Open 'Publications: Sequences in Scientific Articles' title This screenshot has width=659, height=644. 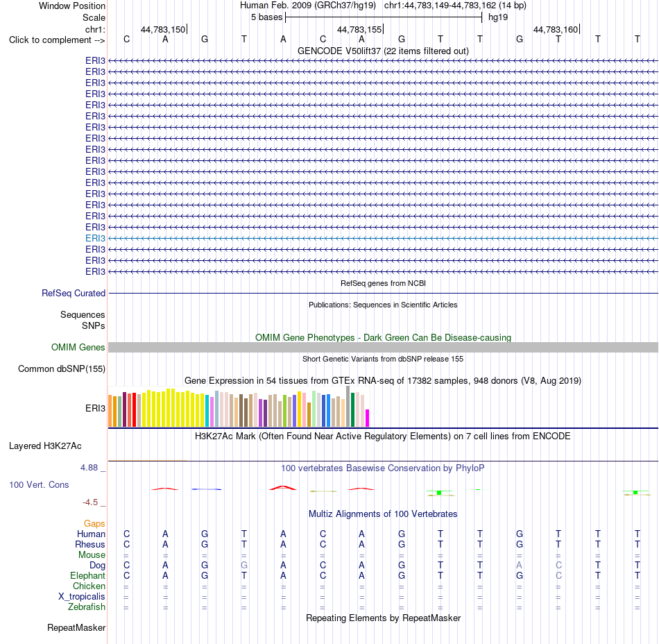click(383, 305)
